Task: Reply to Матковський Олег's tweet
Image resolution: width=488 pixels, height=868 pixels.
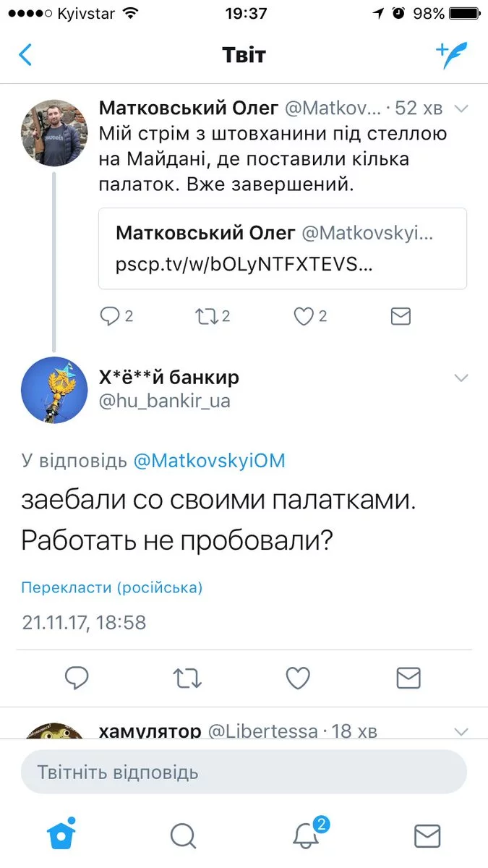Action: pos(110,316)
